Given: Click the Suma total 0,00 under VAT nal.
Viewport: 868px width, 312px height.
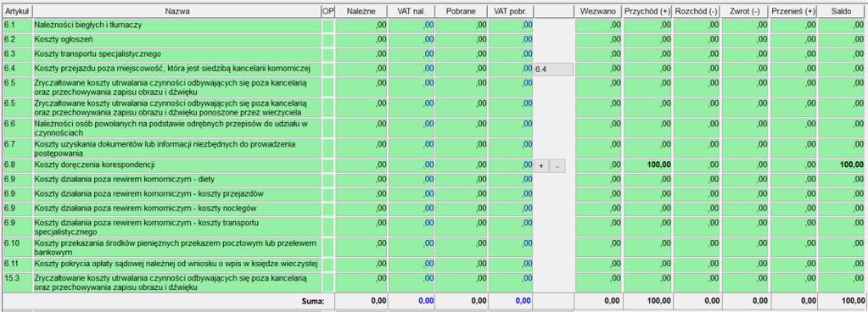Looking at the screenshot, I should tap(426, 301).
